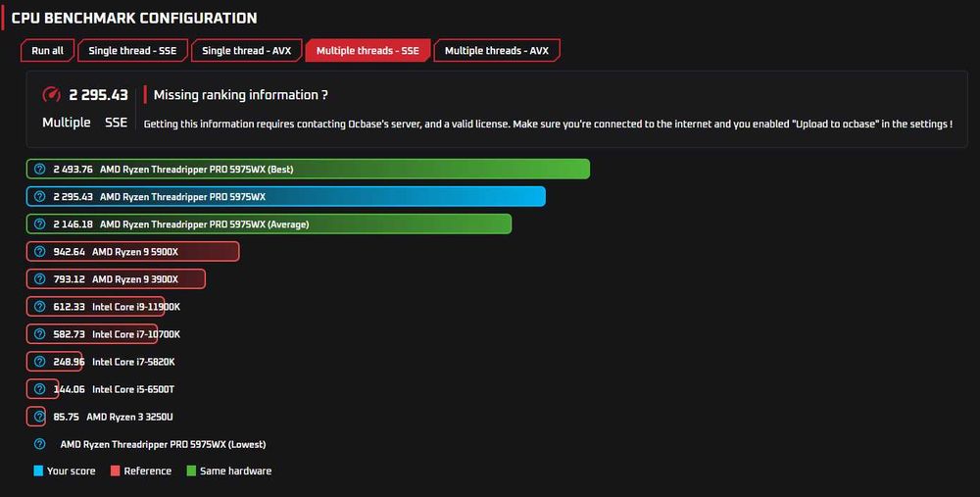Click the 'Missing ranking information ?' heading

click(241, 95)
